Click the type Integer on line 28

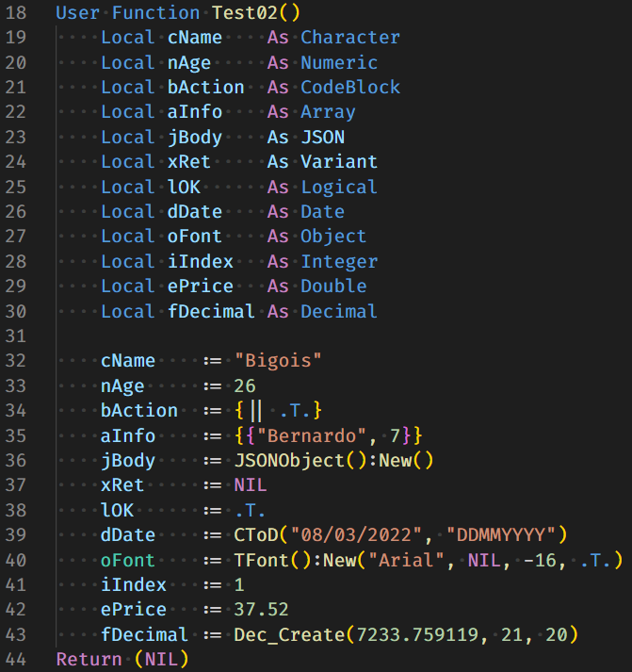339,261
